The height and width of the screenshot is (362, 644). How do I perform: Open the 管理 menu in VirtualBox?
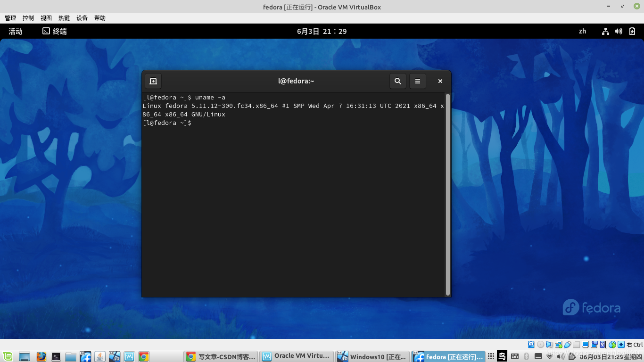[x=10, y=18]
